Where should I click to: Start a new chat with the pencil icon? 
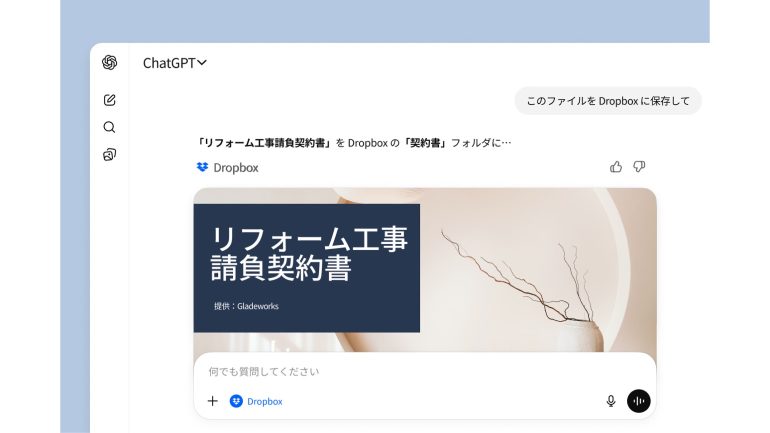pos(110,100)
